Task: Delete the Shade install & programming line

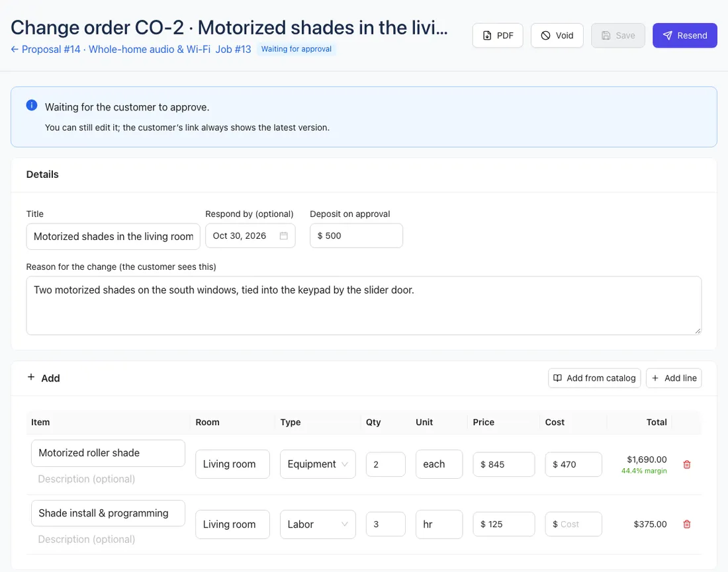Action: pos(687,524)
